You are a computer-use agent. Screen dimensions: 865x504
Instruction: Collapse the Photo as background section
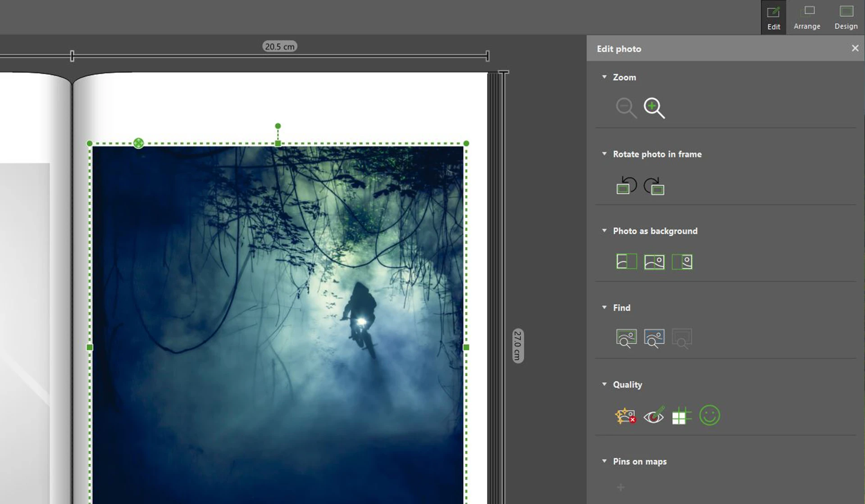tap(605, 231)
